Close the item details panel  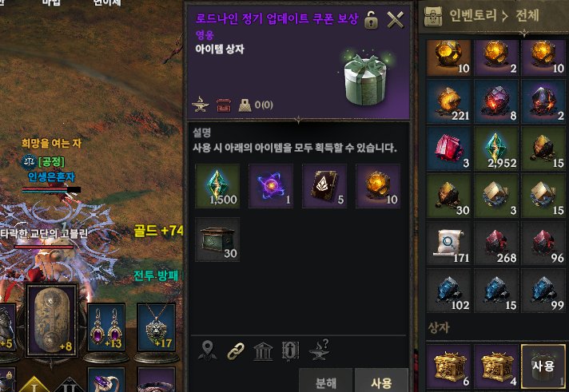click(x=395, y=20)
